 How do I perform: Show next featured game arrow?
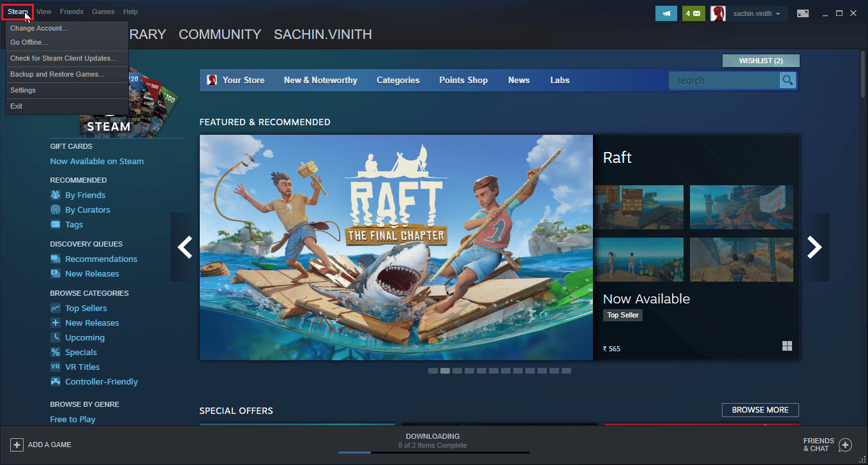pyautogui.click(x=814, y=247)
